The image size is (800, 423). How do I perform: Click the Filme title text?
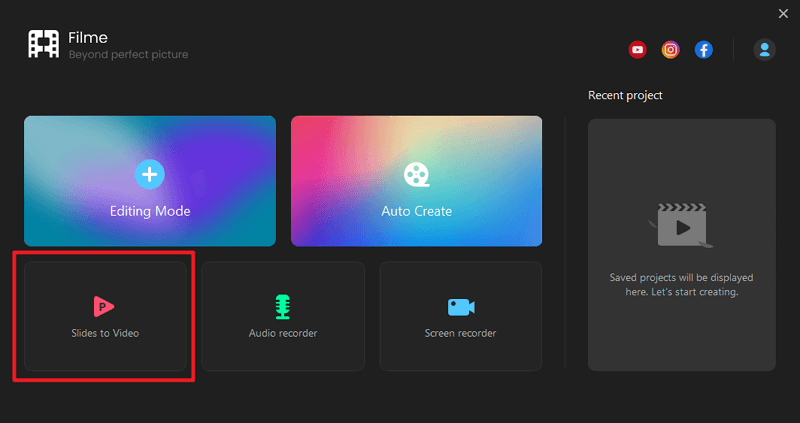(88, 38)
